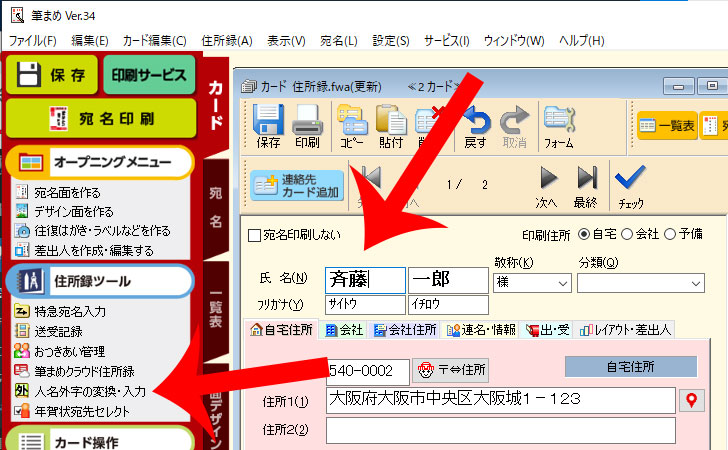Open the ヘルプ(H) menu

click(x=582, y=41)
